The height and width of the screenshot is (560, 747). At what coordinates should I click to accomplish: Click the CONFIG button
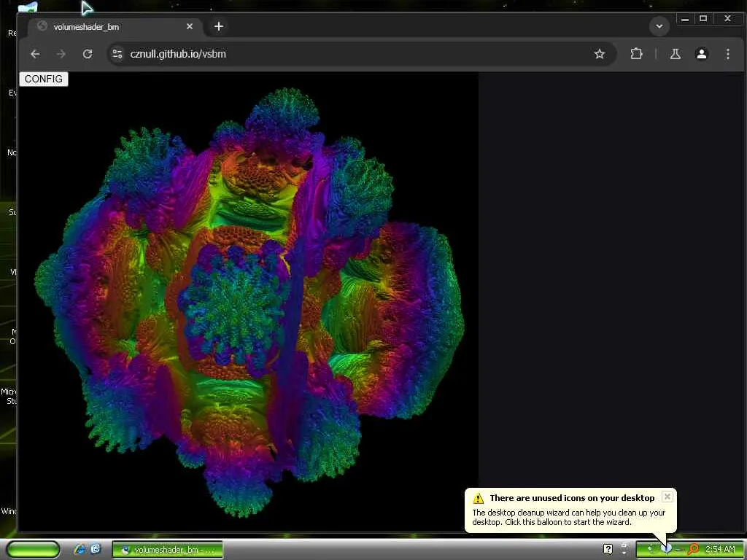click(43, 79)
